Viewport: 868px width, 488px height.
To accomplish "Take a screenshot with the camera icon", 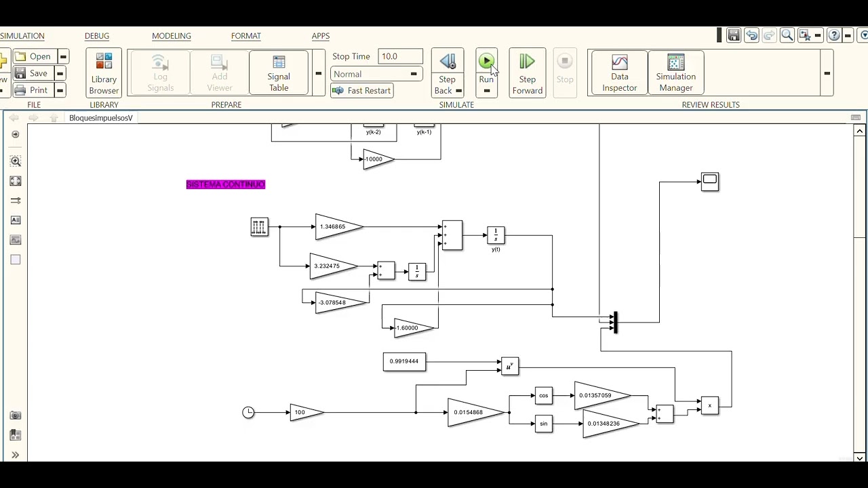I will coord(16,415).
